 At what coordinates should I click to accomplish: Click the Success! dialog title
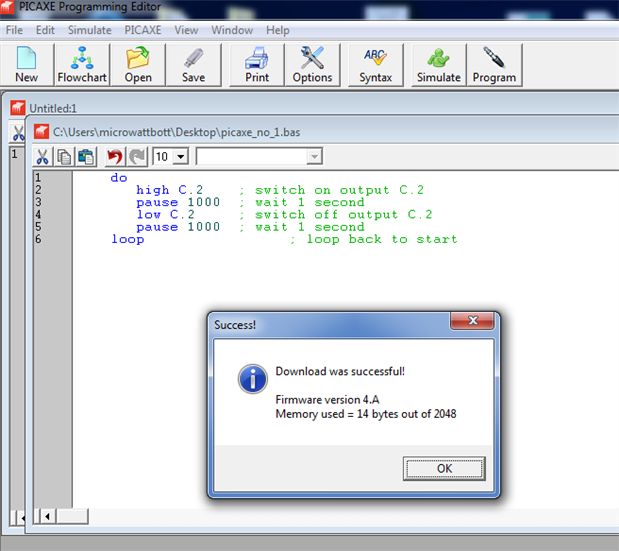(235, 325)
